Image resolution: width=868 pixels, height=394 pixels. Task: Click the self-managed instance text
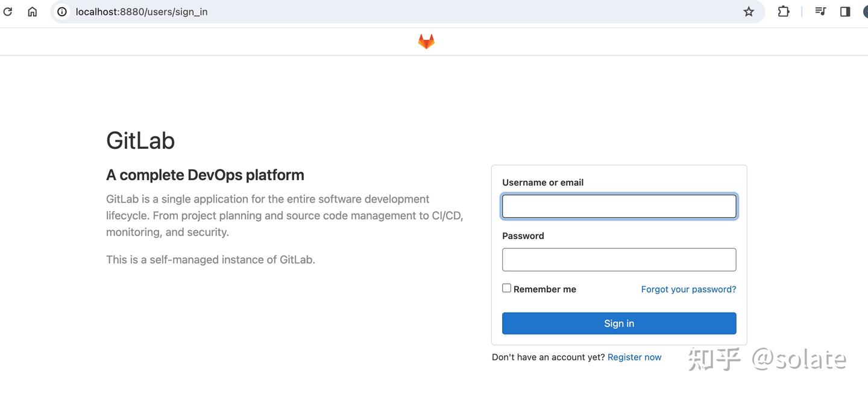(210, 259)
